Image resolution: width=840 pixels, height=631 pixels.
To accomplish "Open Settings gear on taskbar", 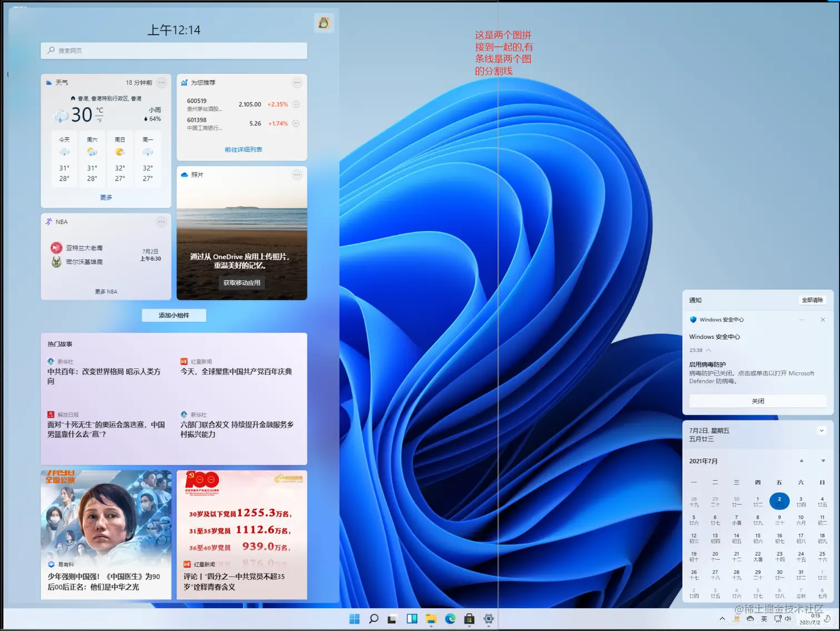I will point(488,619).
